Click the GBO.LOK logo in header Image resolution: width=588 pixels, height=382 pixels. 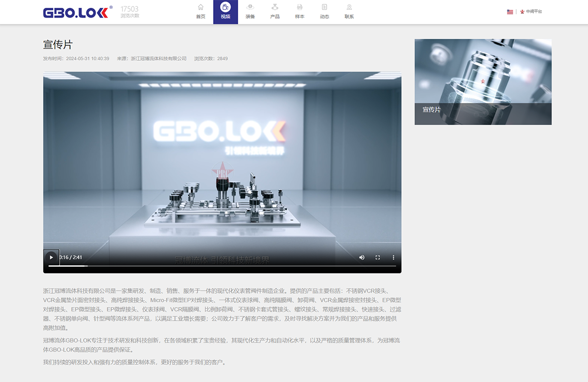click(77, 12)
